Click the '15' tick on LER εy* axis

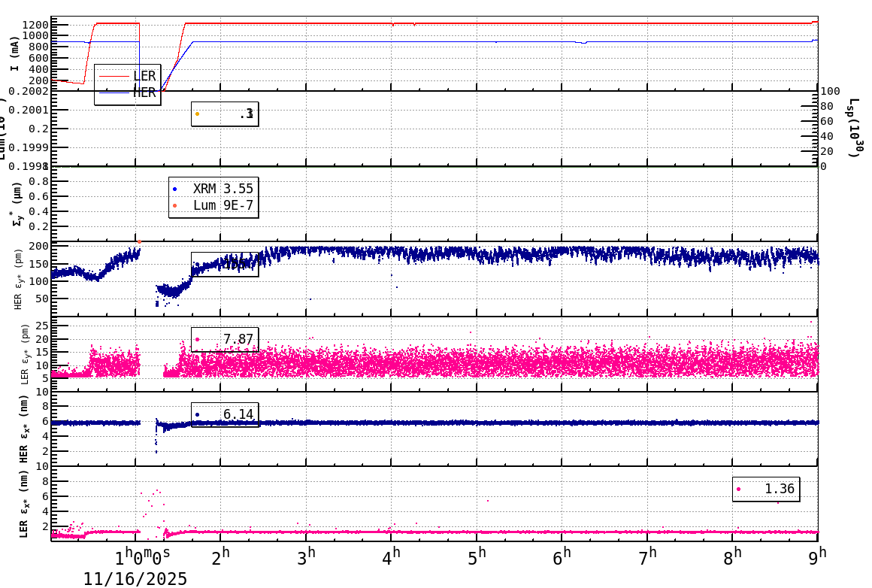[x=42, y=352]
